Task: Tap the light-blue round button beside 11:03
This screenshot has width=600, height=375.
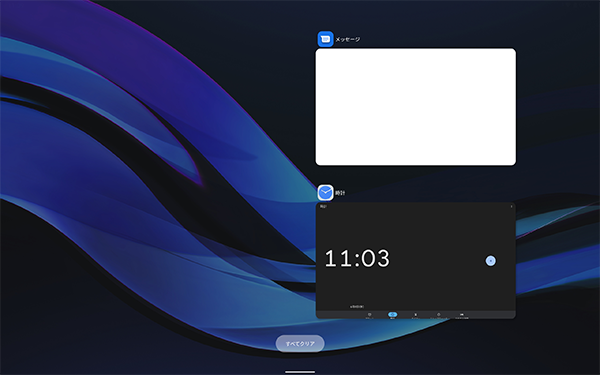Action: (491, 261)
